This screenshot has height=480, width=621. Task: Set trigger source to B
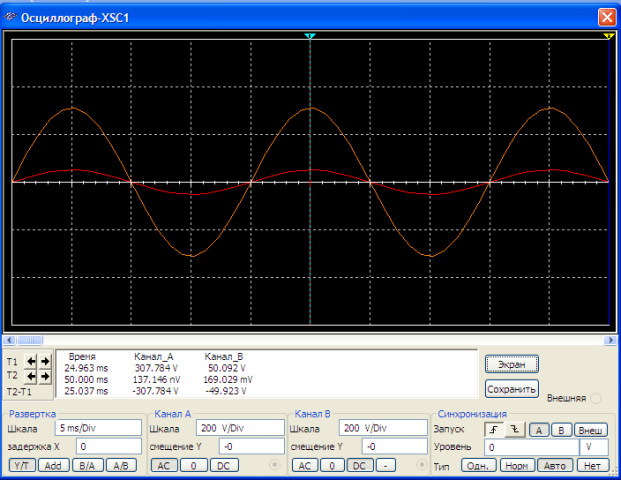coord(561,430)
